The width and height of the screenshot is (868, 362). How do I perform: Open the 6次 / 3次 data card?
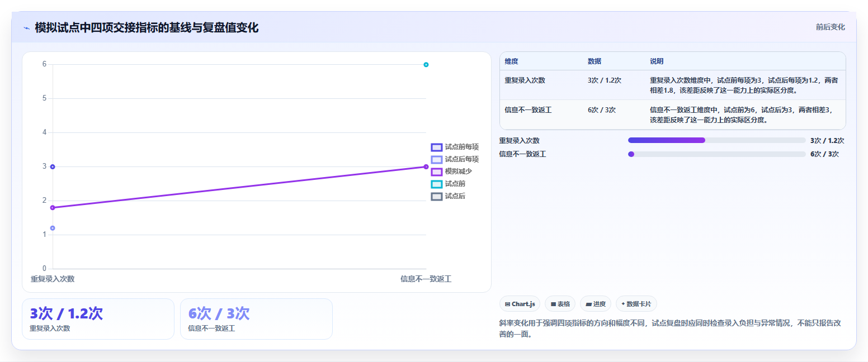257,319
